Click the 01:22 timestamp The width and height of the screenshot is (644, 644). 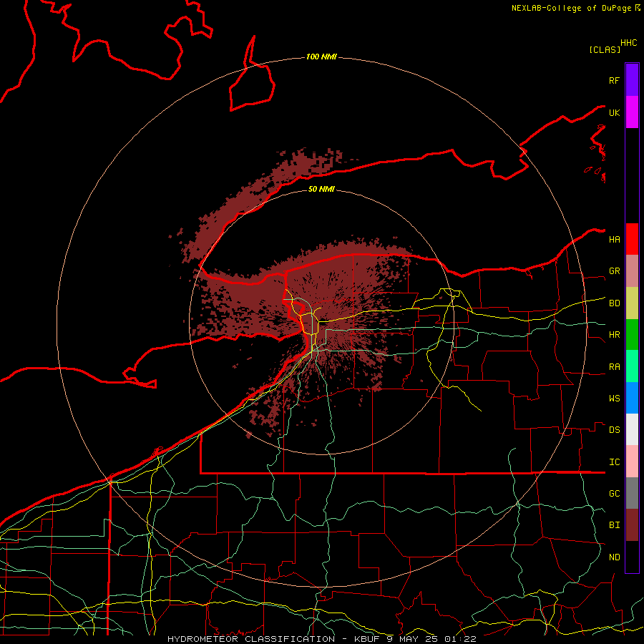click(461, 639)
